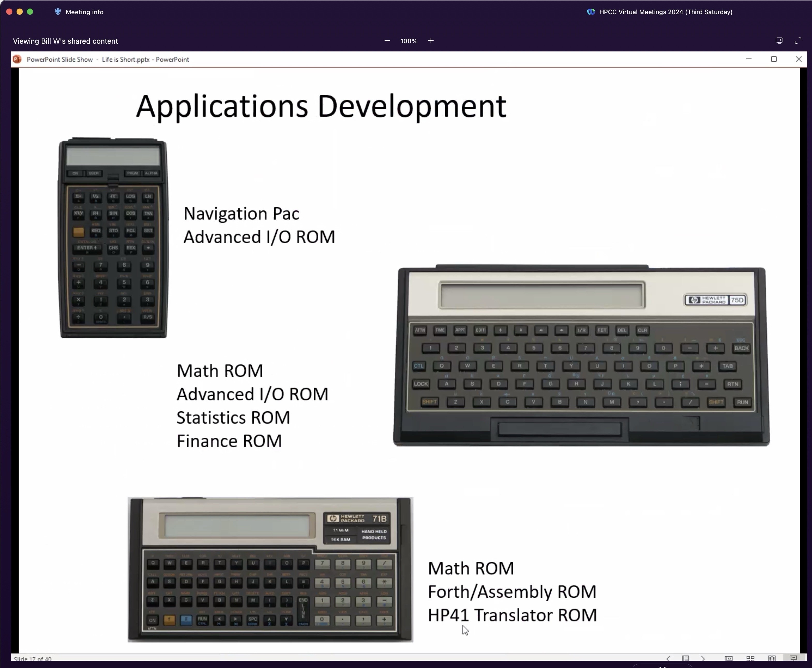The height and width of the screenshot is (668, 812).
Task: Click the Applications Development slide title
Action: point(321,107)
